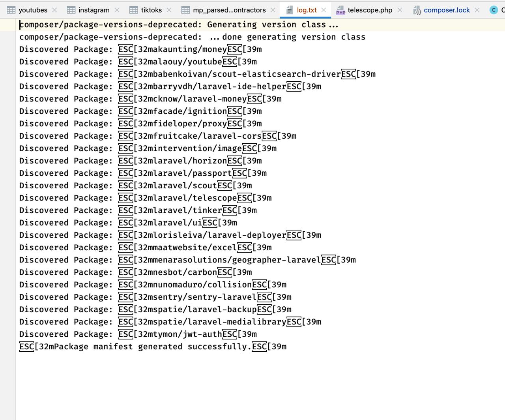
Task: Click the mp_parsed table icon
Action: pos(185,10)
